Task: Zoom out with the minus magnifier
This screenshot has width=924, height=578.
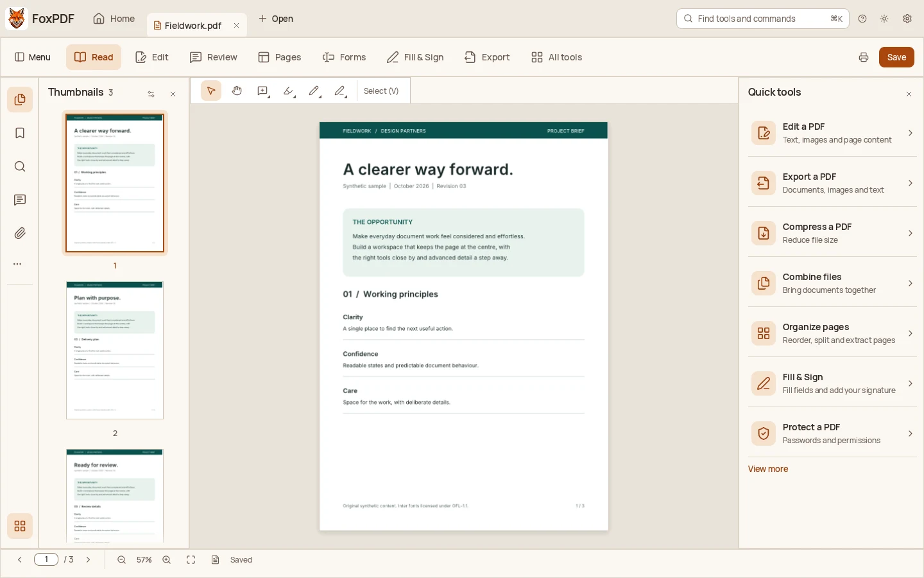Action: (x=121, y=560)
